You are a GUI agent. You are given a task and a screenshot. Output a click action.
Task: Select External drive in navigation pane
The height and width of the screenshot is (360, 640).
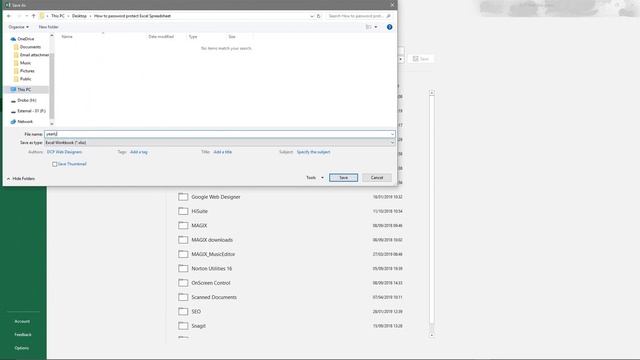[31, 111]
